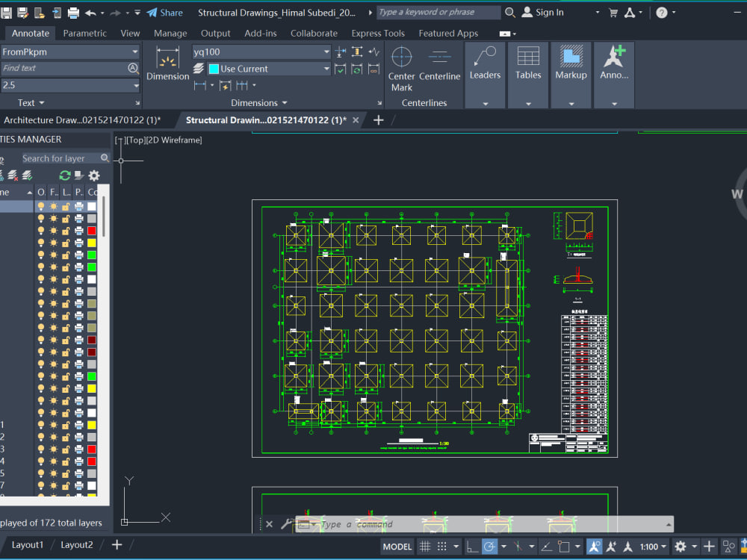
Task: Toggle the drawing Grid display
Action: 425,547
